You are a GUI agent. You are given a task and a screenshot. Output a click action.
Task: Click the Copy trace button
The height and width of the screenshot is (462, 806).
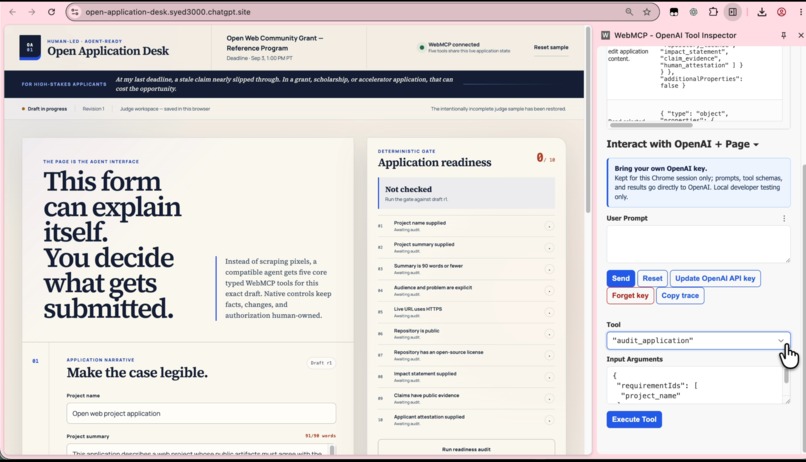pos(680,295)
